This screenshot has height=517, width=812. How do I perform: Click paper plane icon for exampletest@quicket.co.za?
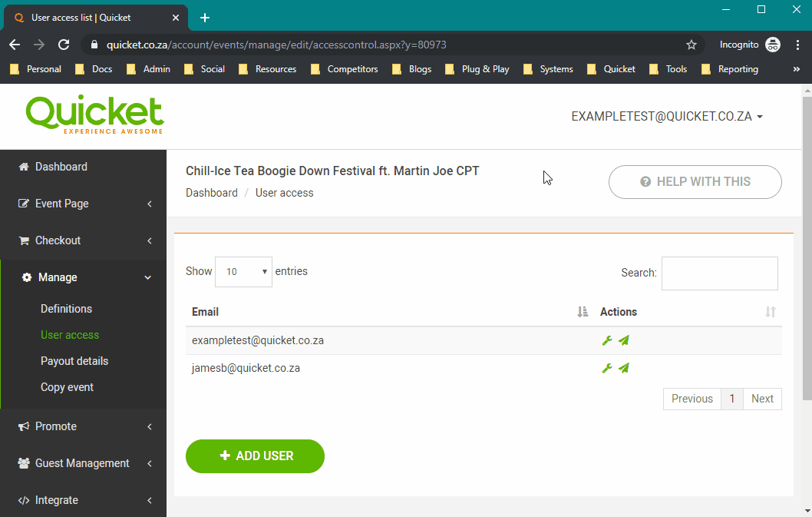click(x=624, y=340)
